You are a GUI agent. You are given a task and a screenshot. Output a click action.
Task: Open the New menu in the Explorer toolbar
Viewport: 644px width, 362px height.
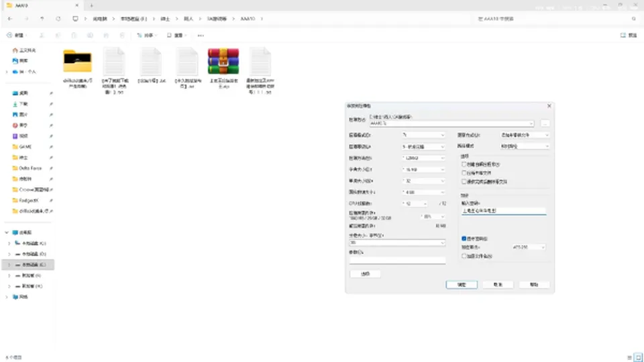(x=17, y=36)
